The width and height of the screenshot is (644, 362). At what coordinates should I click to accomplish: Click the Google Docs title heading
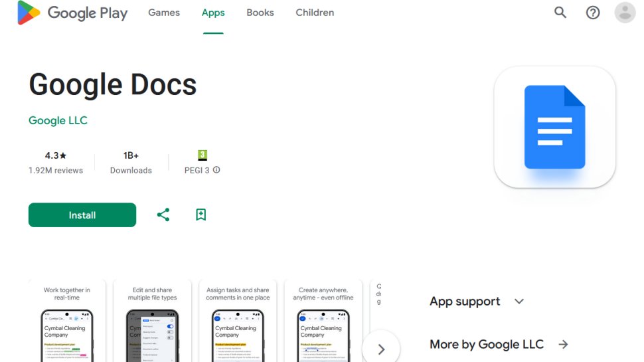click(x=113, y=85)
